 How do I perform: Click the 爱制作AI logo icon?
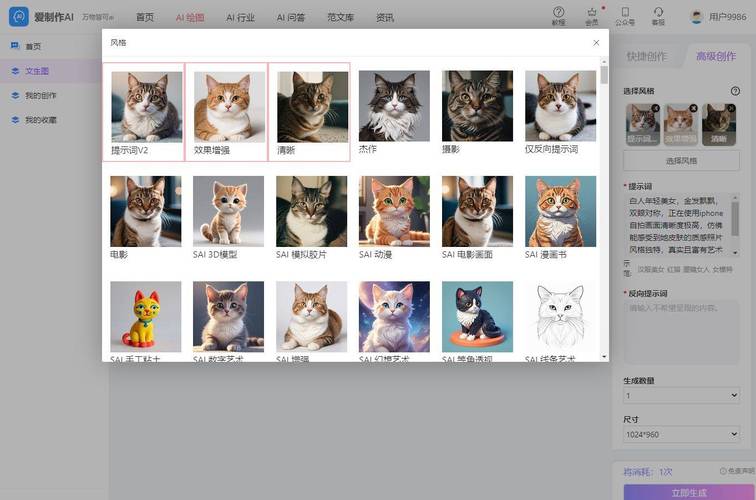coord(20,16)
